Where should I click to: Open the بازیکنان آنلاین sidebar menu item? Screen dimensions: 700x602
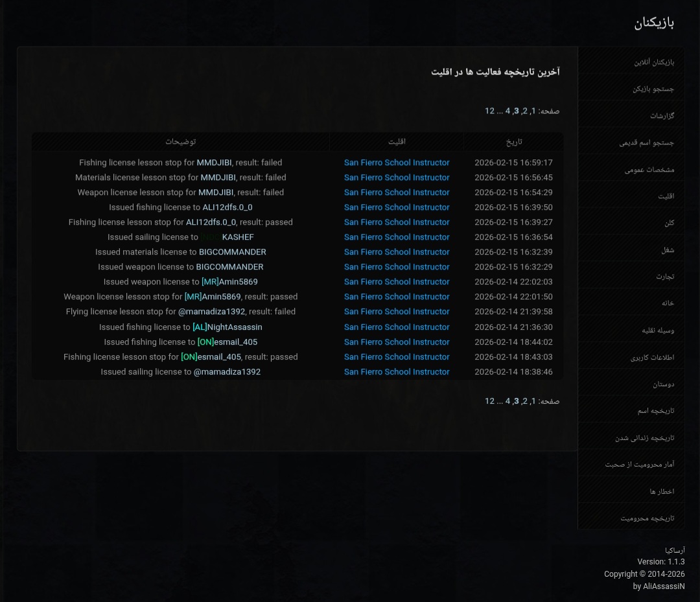[653, 62]
